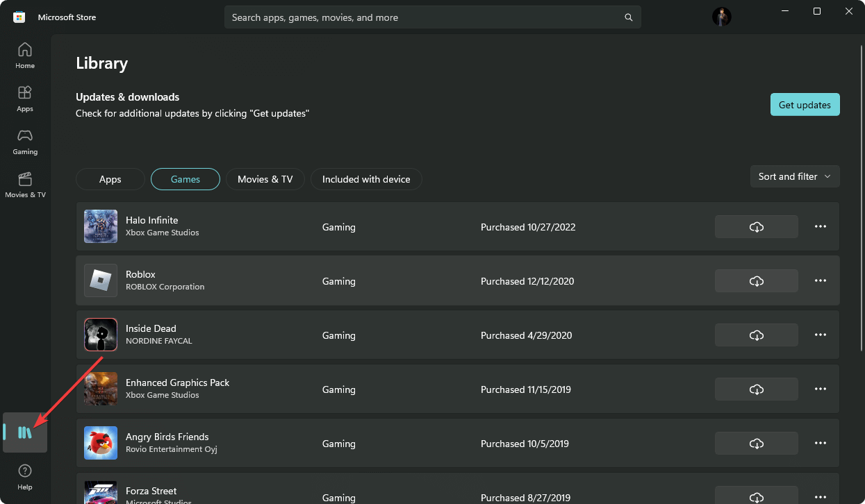Expand the Sort and filter dropdown

795,176
